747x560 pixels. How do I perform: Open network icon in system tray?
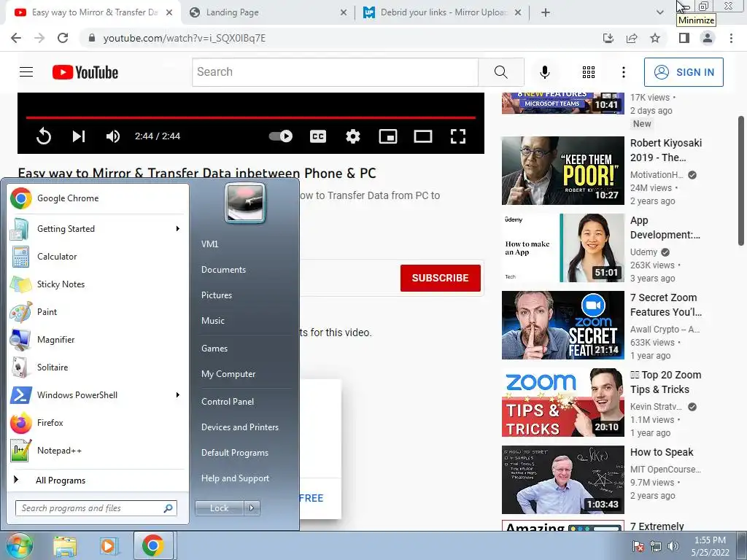point(656,546)
